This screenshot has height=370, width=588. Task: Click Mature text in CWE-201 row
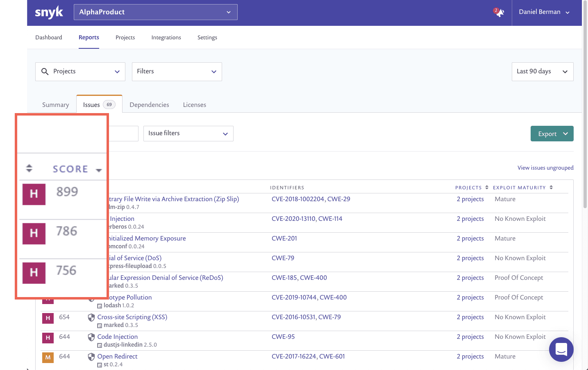point(505,238)
